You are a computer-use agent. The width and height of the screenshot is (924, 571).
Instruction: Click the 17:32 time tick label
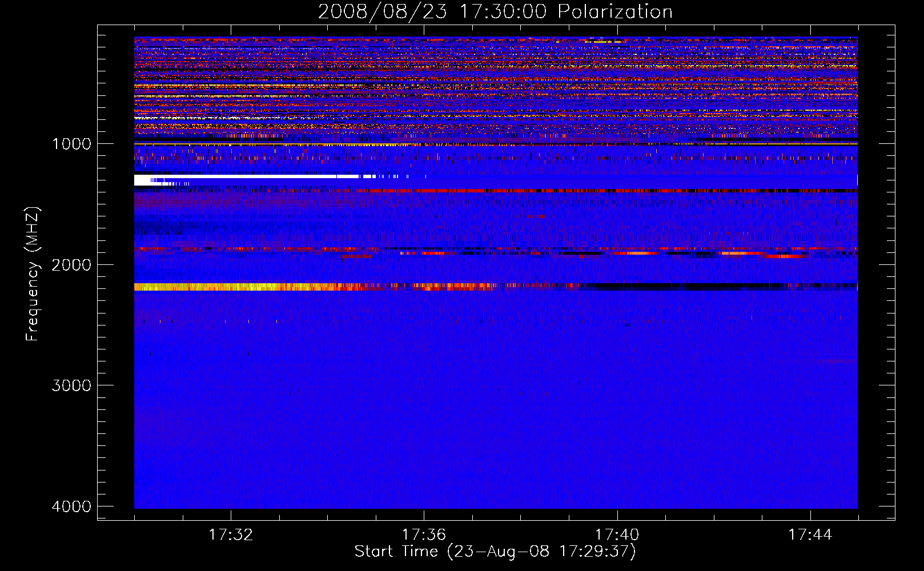point(231,535)
